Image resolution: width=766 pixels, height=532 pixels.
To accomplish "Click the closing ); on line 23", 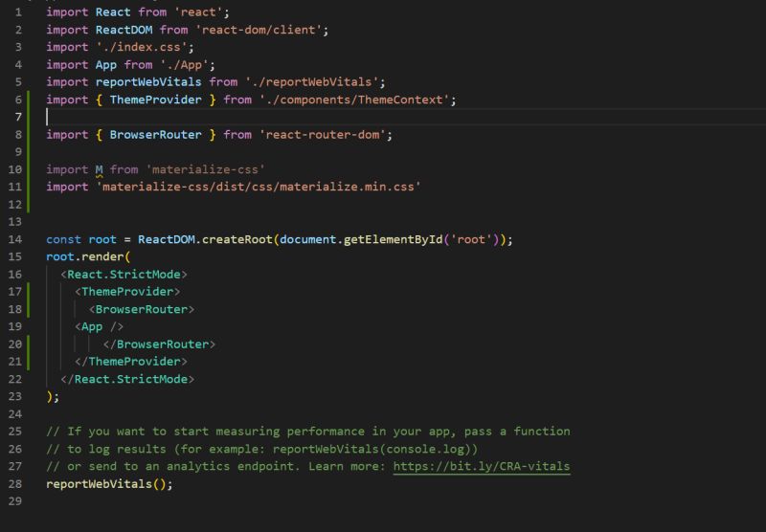I will tap(53, 397).
